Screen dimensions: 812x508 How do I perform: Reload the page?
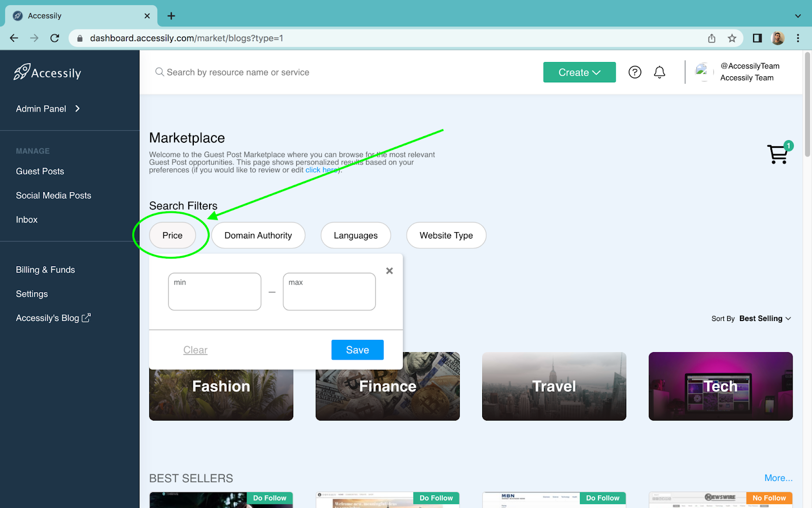click(x=55, y=38)
